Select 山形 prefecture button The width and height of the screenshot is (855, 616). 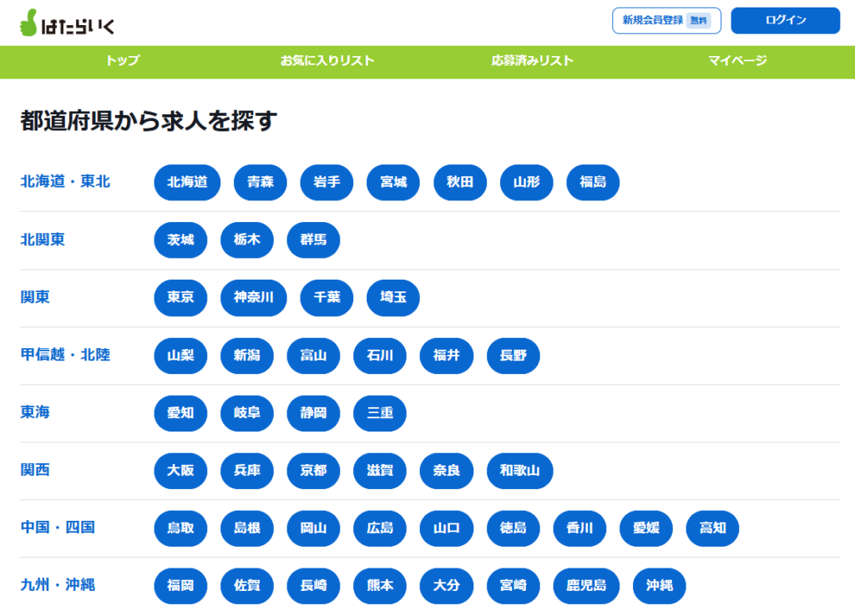526,182
